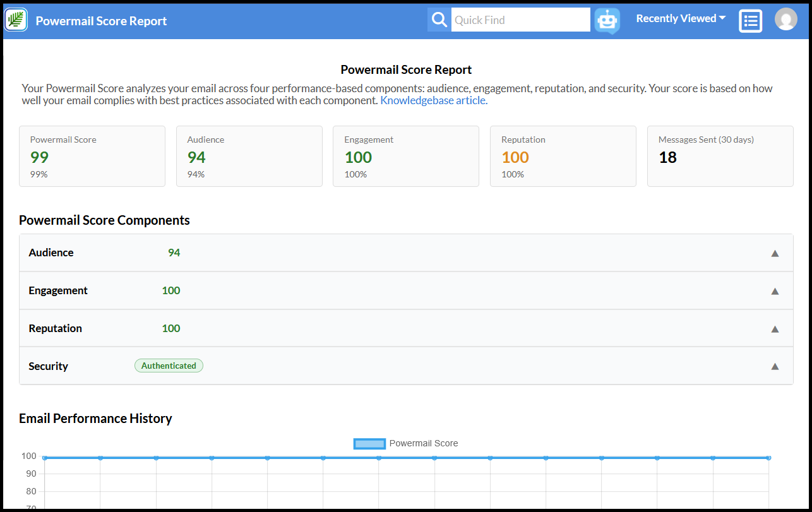Click into the Quick Find search field

521,20
